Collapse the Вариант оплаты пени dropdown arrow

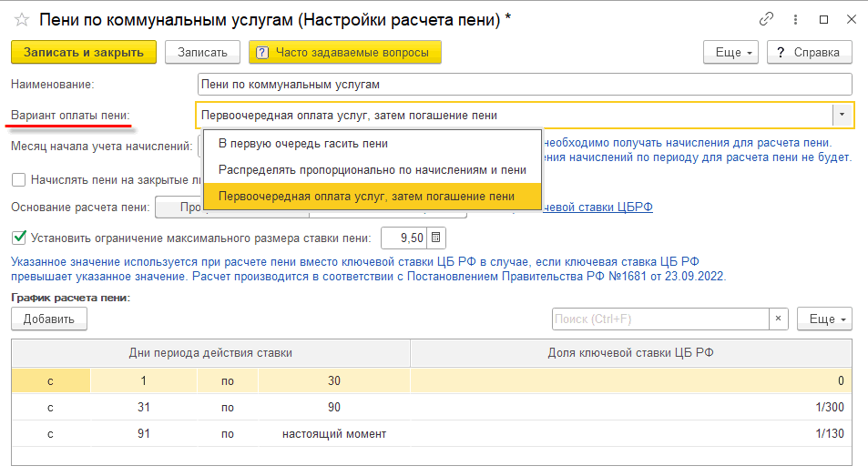(842, 115)
